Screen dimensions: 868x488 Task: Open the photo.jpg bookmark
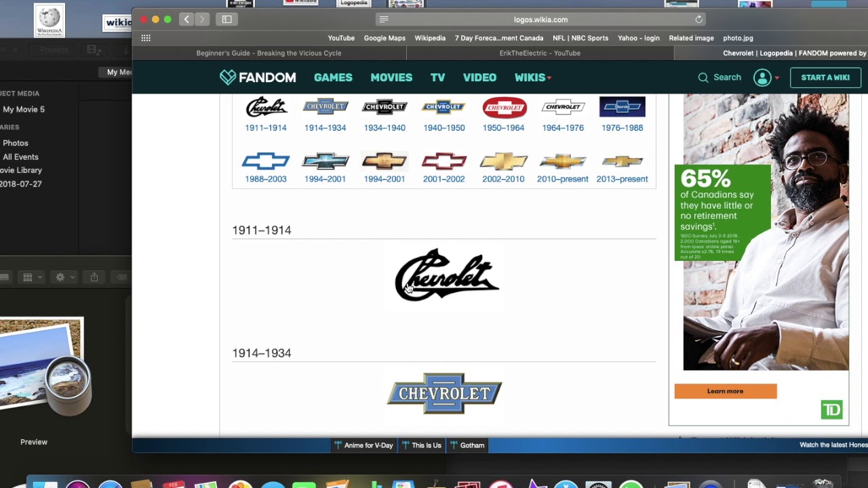coord(738,38)
